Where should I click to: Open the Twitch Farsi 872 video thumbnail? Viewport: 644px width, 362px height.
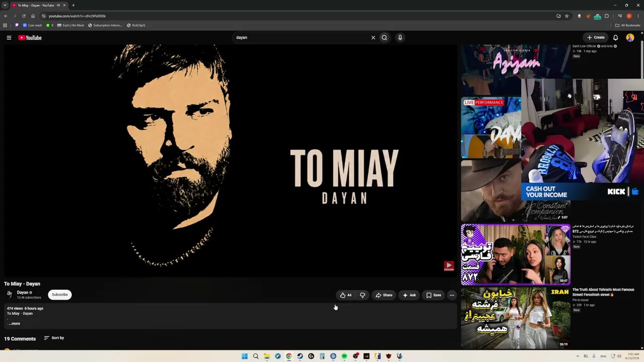(516, 254)
